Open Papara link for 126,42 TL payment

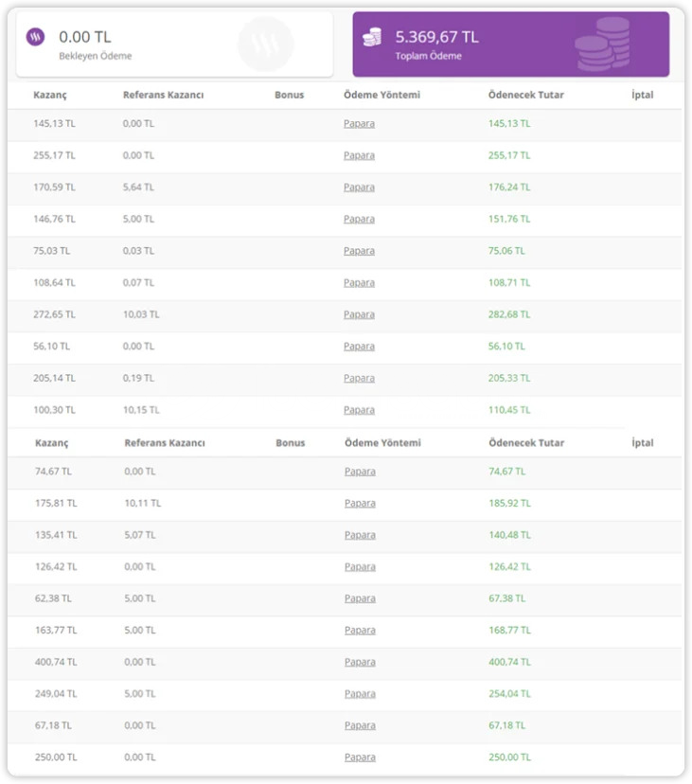pos(360,566)
